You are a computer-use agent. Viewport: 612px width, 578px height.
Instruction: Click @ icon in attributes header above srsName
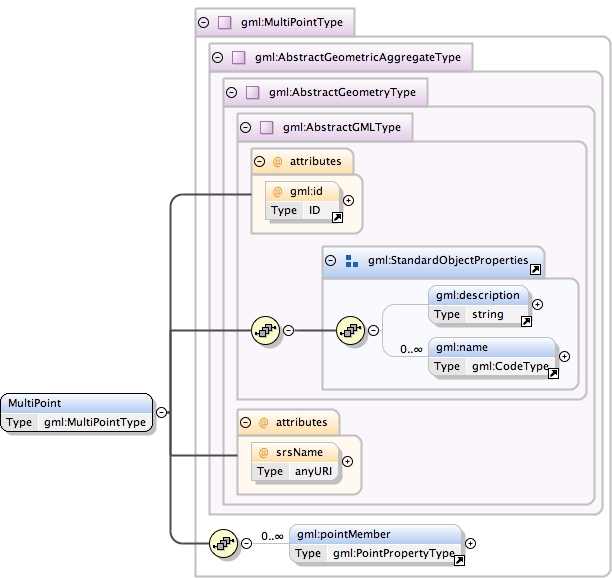point(263,422)
